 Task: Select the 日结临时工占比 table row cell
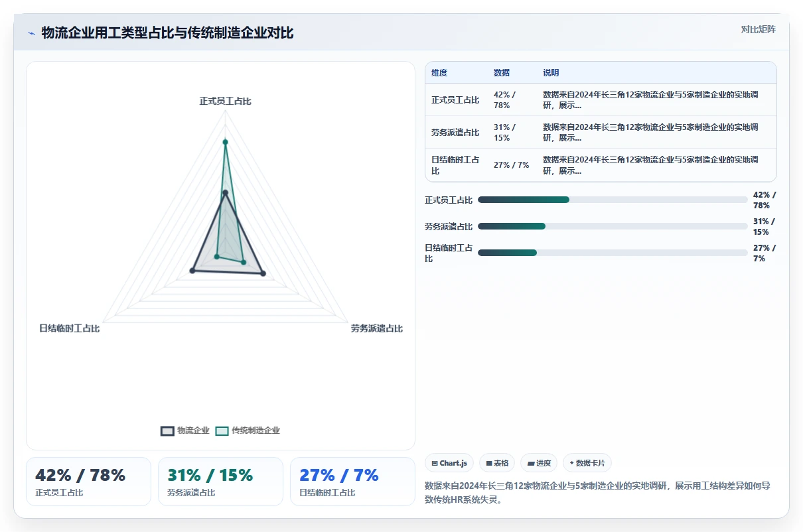455,165
